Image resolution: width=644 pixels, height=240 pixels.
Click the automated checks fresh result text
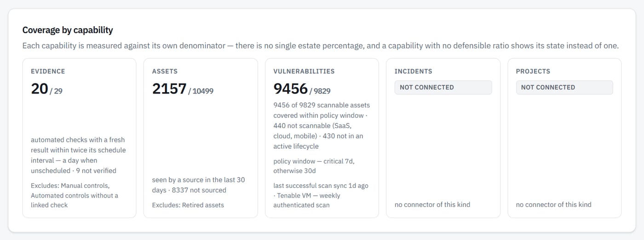click(78, 155)
